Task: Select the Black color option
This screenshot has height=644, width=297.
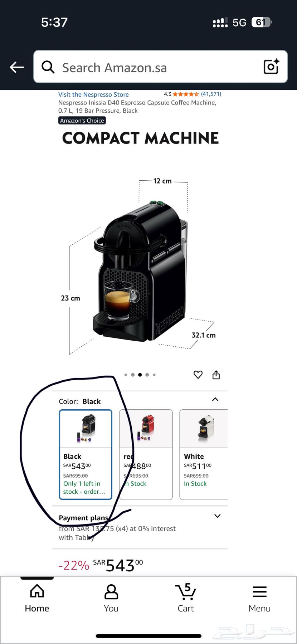Action: pos(86,454)
